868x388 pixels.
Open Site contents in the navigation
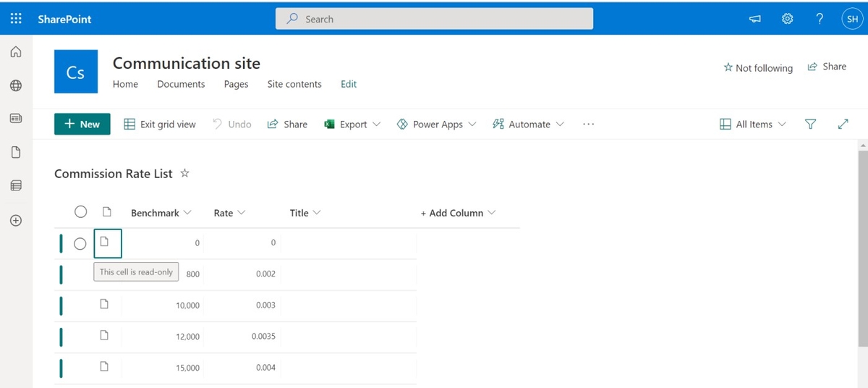[x=294, y=84]
